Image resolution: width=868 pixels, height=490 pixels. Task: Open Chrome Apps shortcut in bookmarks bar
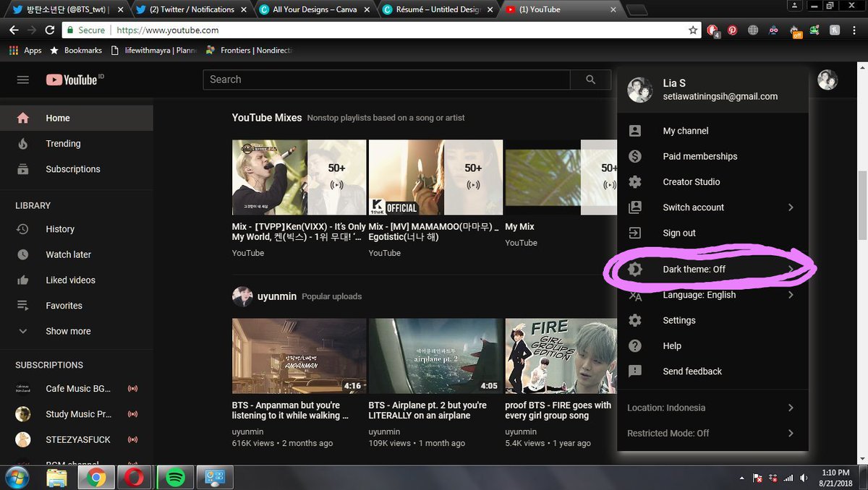[x=25, y=51]
